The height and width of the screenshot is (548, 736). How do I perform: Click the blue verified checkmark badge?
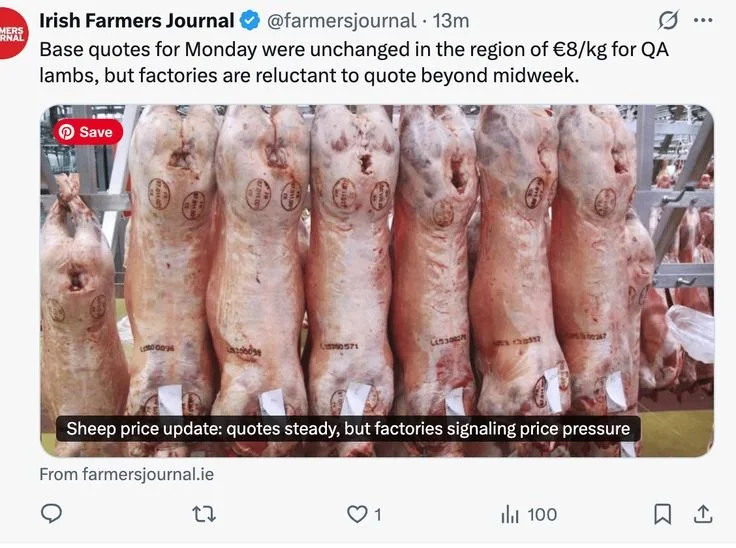250,21
